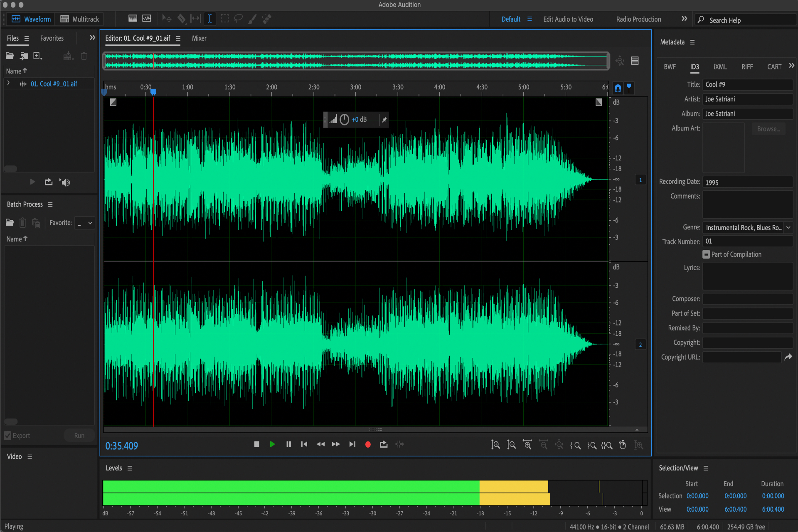Open the Genre dropdown
This screenshot has width=798, height=532.
(788, 227)
